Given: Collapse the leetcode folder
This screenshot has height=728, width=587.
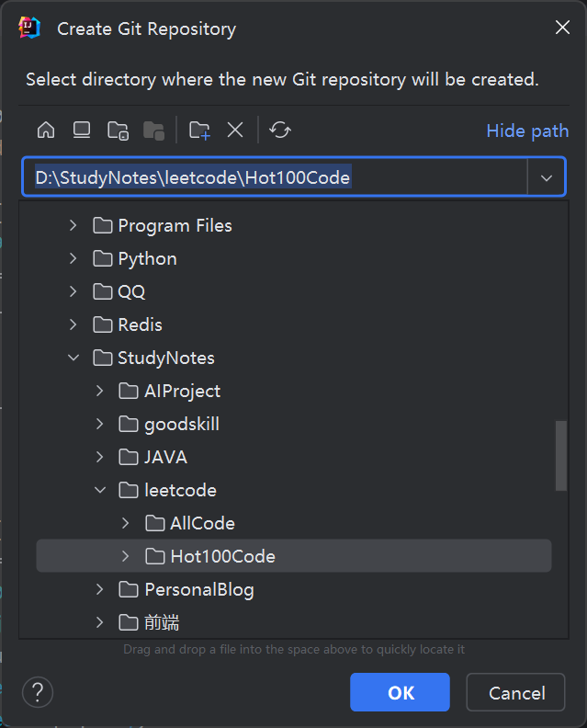Looking at the screenshot, I should [100, 490].
